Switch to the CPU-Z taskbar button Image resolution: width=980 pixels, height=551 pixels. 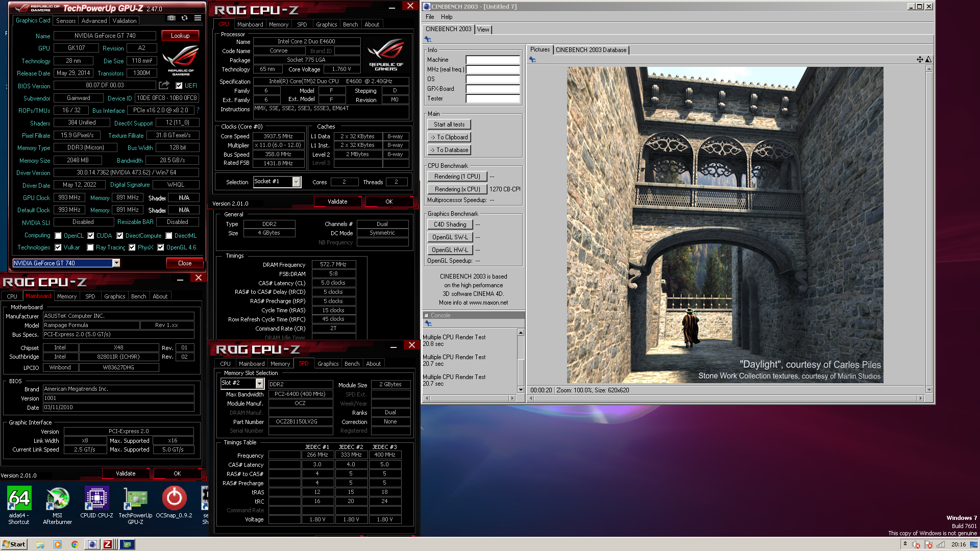108,544
